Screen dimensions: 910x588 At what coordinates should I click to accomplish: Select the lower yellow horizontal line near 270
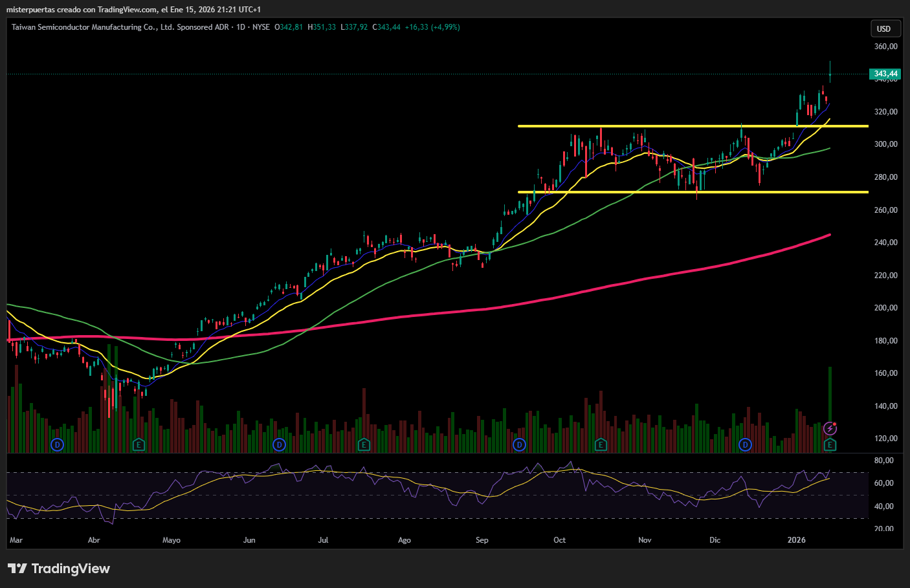coord(693,192)
